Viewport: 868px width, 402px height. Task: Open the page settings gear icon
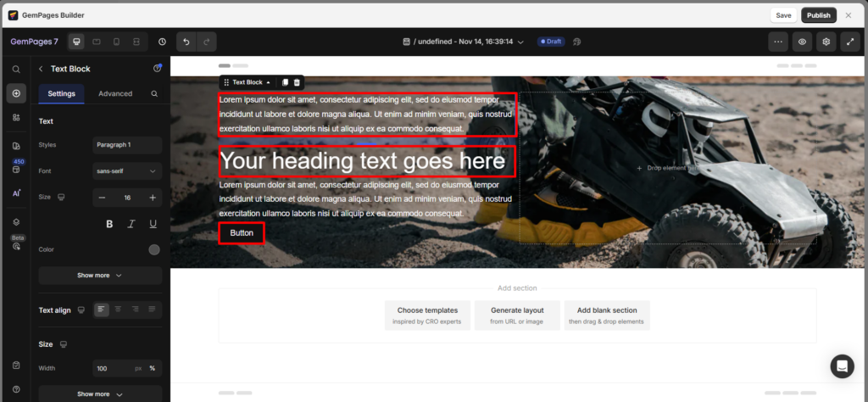click(x=826, y=41)
